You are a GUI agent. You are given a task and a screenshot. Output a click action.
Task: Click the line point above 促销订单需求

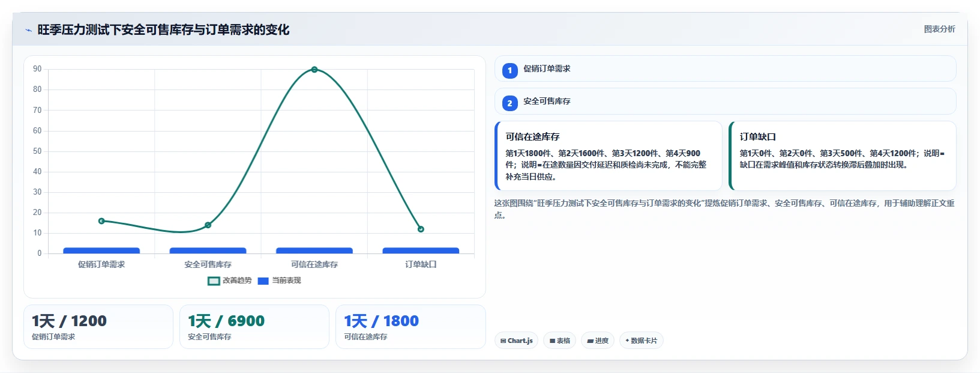click(x=101, y=221)
